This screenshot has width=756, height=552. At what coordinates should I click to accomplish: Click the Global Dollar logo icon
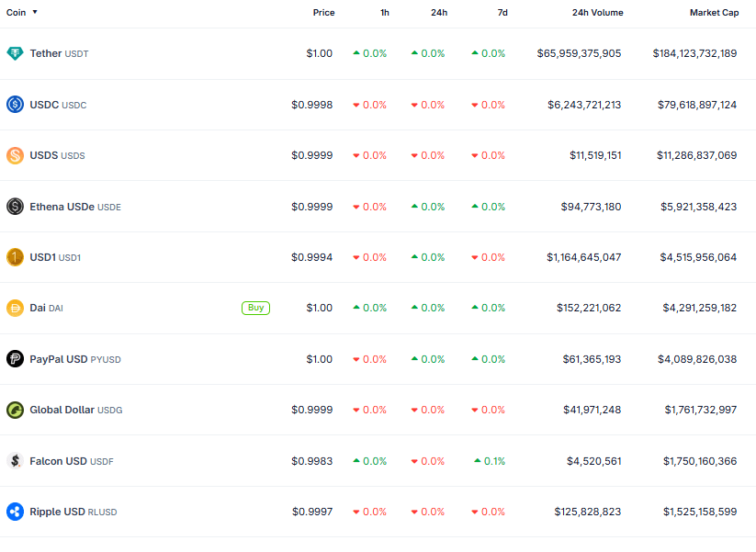click(x=15, y=410)
